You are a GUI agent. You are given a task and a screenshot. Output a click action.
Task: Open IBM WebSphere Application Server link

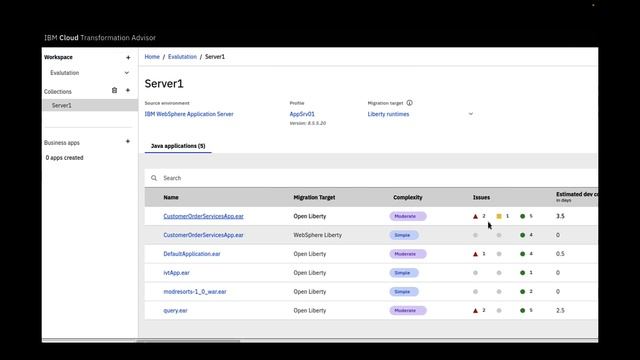(189, 114)
